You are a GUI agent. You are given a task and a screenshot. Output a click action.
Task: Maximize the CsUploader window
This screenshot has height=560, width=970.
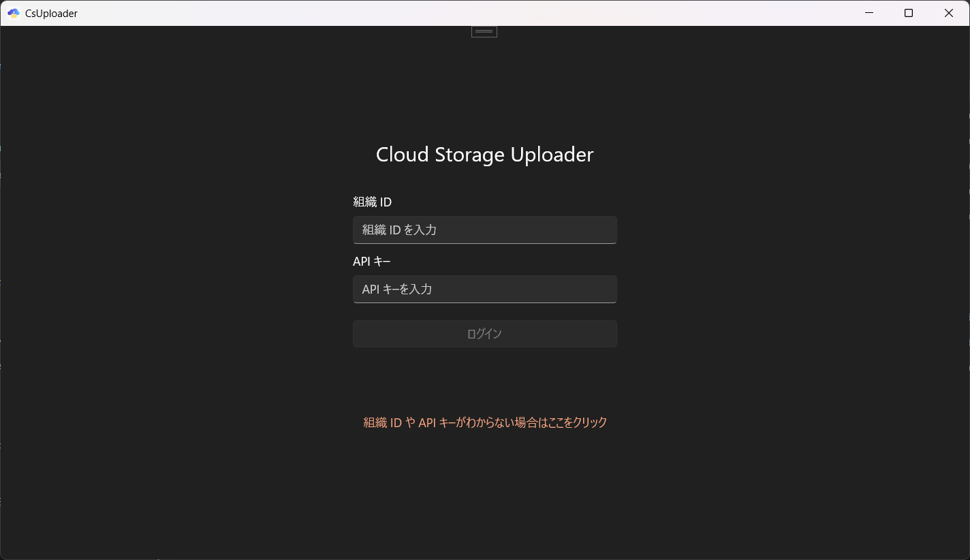click(x=909, y=13)
